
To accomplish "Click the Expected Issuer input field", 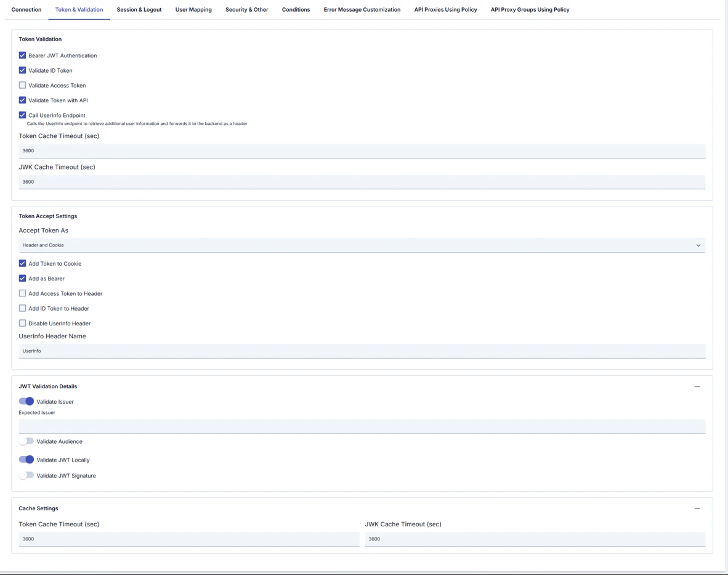I will [x=362, y=426].
